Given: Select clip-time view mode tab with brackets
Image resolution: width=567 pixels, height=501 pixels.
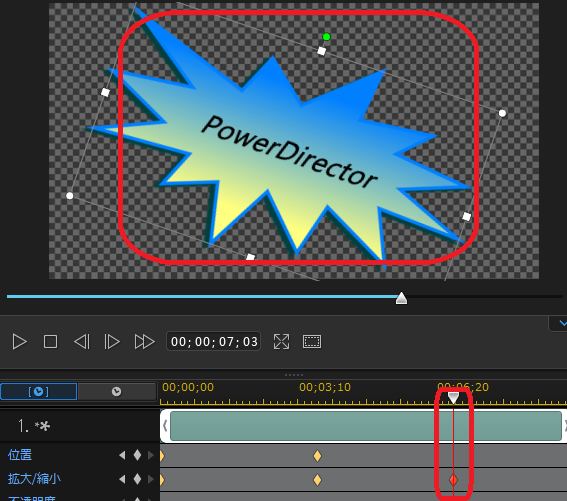Looking at the screenshot, I should [x=39, y=392].
